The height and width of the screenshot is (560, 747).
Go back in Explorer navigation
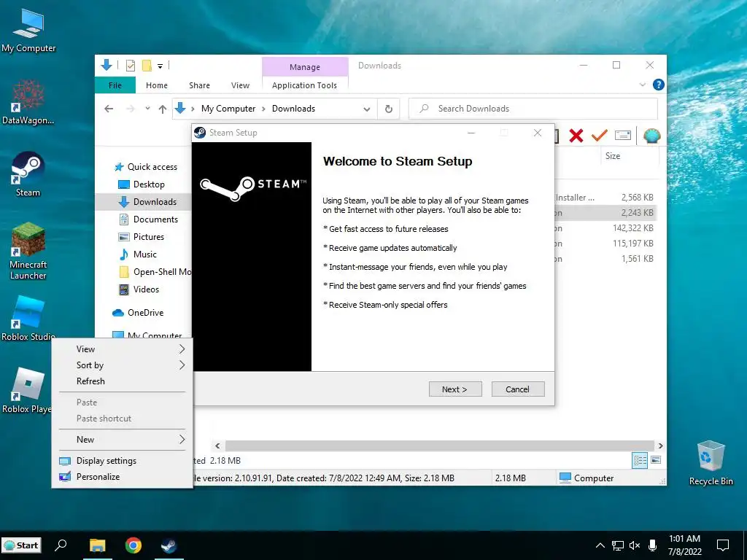[109, 109]
